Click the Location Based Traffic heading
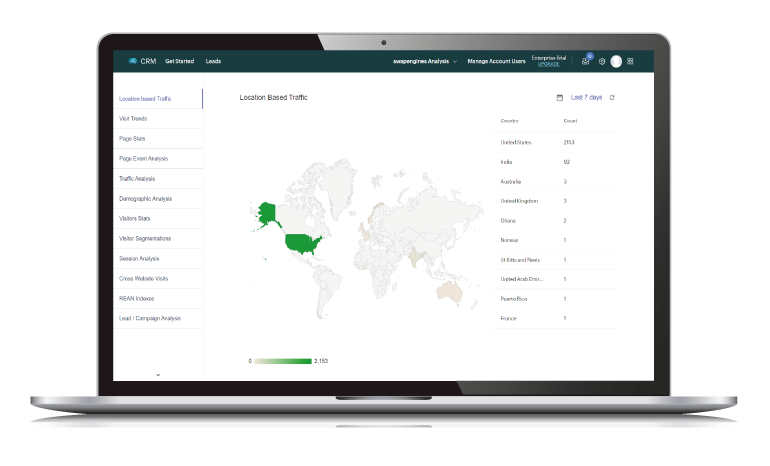The width and height of the screenshot is (770, 466). pyautogui.click(x=274, y=98)
